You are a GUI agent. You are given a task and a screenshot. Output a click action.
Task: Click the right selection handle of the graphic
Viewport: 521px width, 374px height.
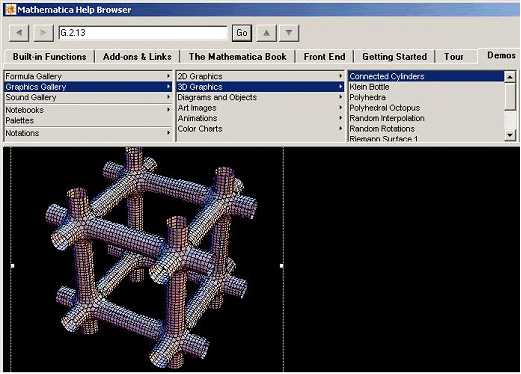pos(282,266)
